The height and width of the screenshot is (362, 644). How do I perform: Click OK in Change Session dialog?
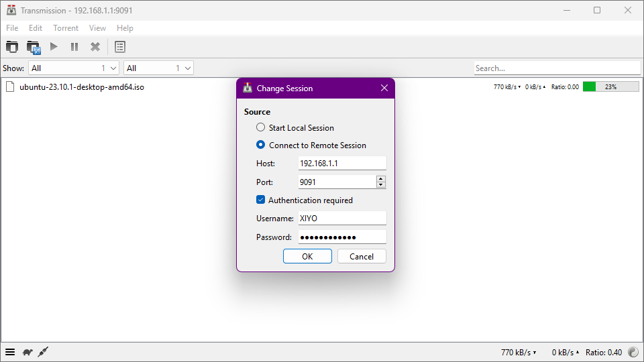tap(307, 256)
